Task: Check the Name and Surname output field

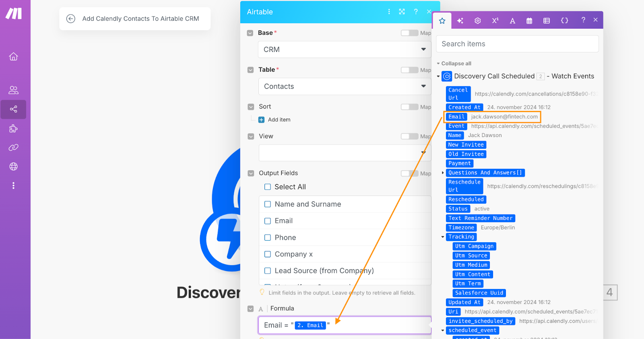Action: [268, 204]
